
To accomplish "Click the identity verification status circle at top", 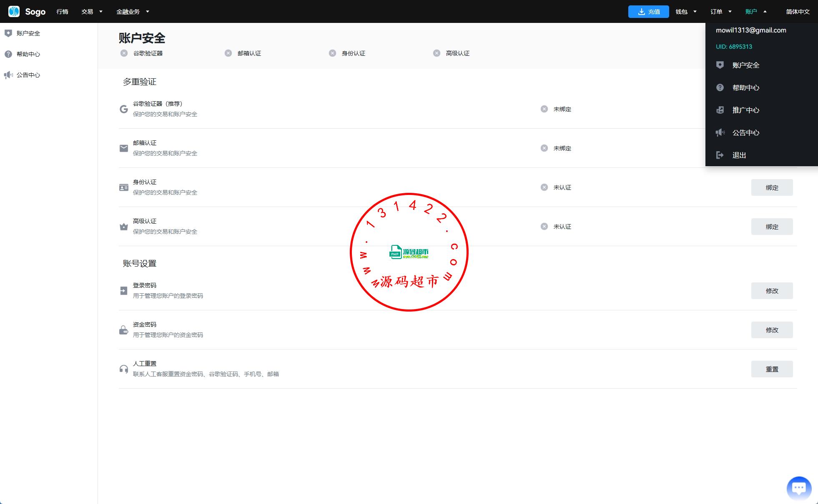I will point(332,53).
